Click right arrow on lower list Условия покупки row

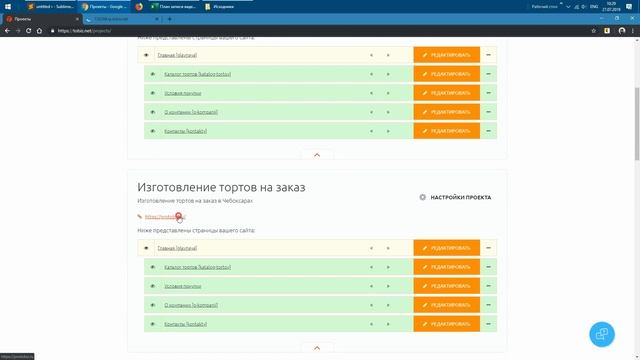388,286
